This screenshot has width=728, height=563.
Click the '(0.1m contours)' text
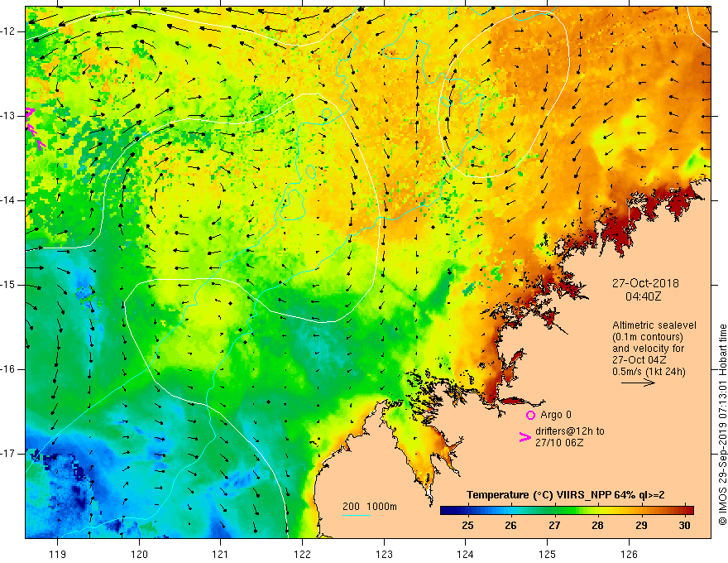click(x=648, y=337)
